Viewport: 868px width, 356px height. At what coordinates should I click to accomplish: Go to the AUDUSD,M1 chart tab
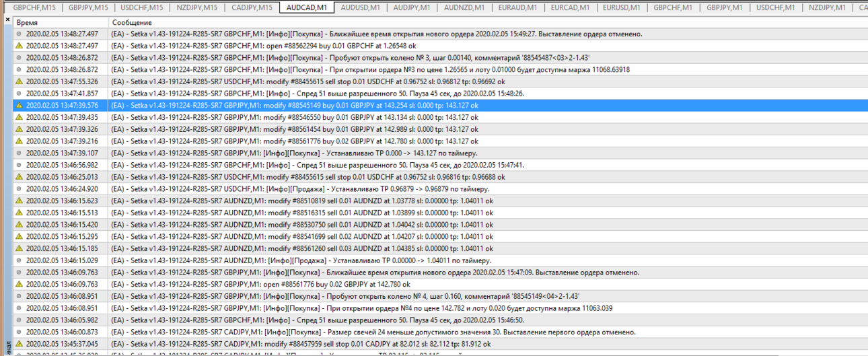360,7
